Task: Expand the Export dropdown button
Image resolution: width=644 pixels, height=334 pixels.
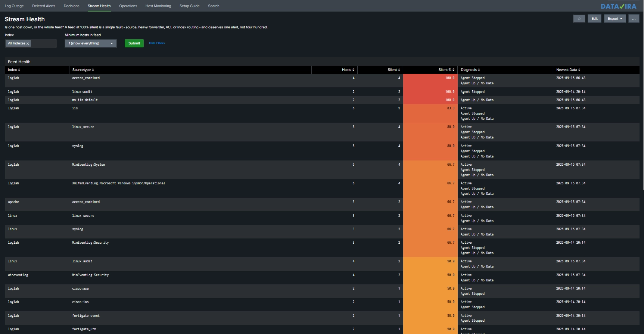Action: point(615,19)
